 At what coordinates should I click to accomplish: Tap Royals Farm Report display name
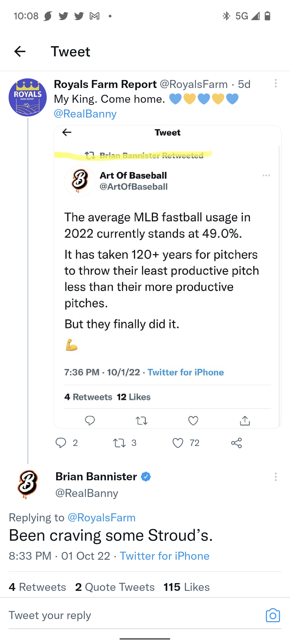pos(105,84)
